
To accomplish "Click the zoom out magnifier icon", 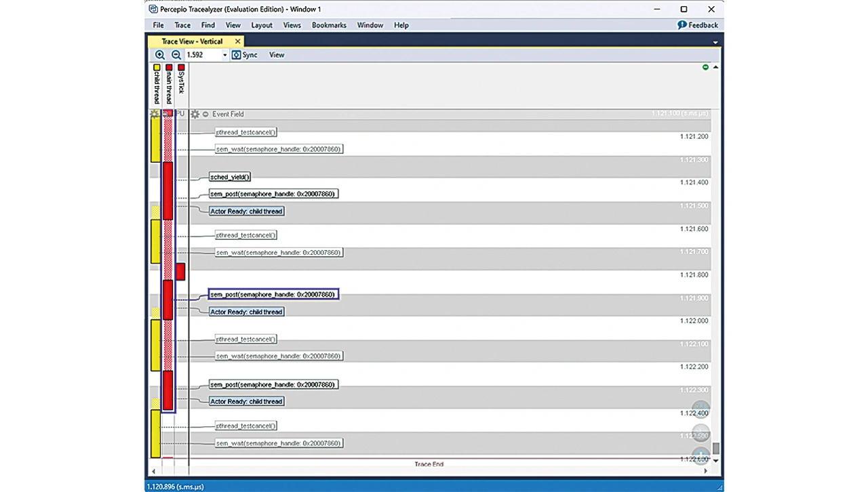I will [x=176, y=55].
